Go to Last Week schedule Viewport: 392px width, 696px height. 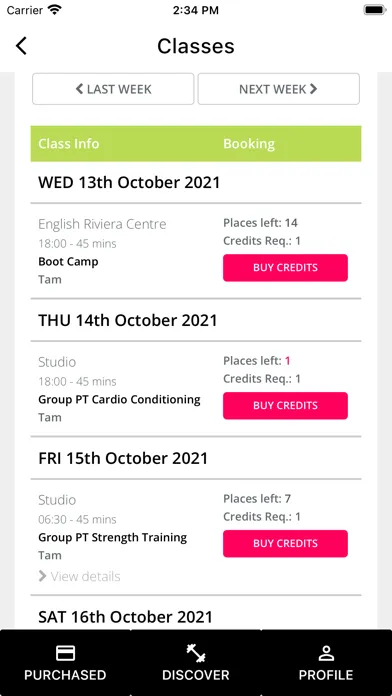(x=113, y=89)
